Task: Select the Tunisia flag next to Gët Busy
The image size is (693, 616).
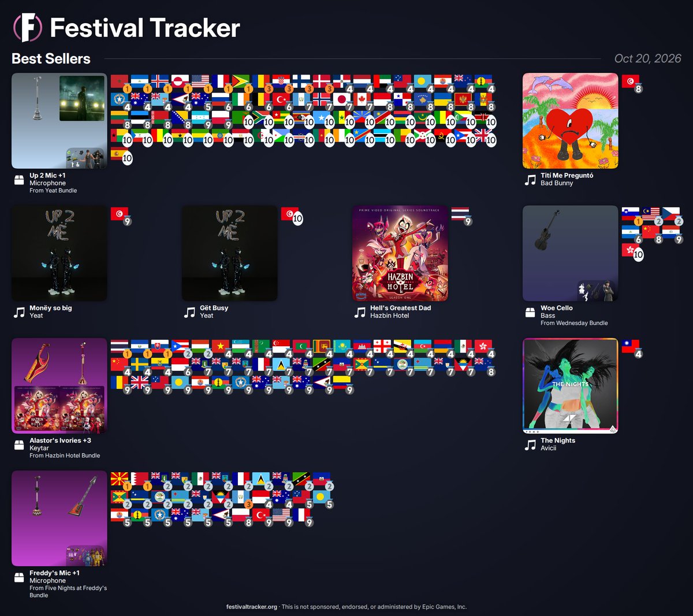Action: pyautogui.click(x=290, y=213)
